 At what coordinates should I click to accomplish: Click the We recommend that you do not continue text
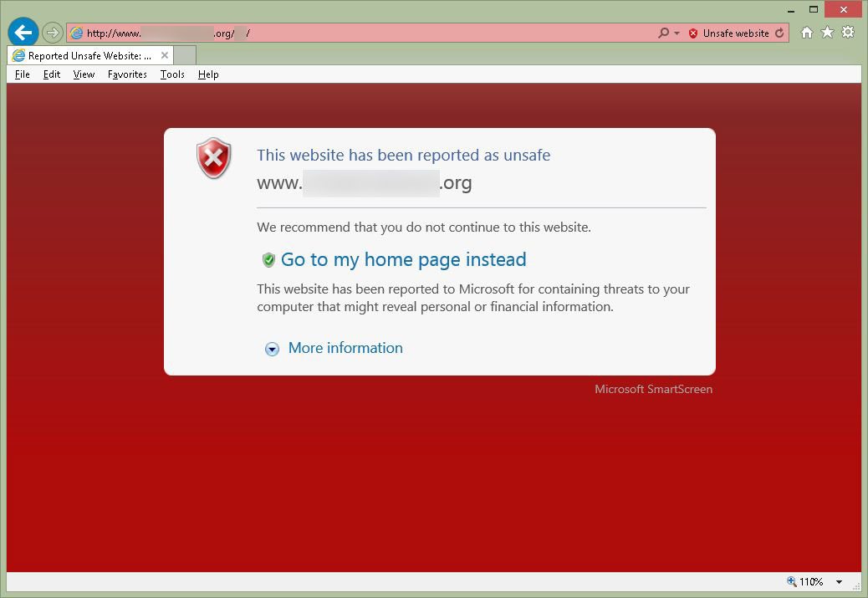[x=424, y=227]
